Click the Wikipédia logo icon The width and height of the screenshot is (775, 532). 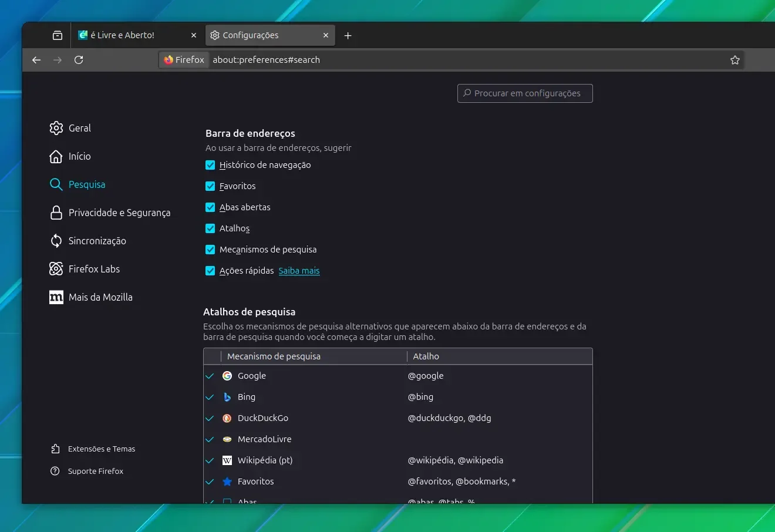coord(227,460)
